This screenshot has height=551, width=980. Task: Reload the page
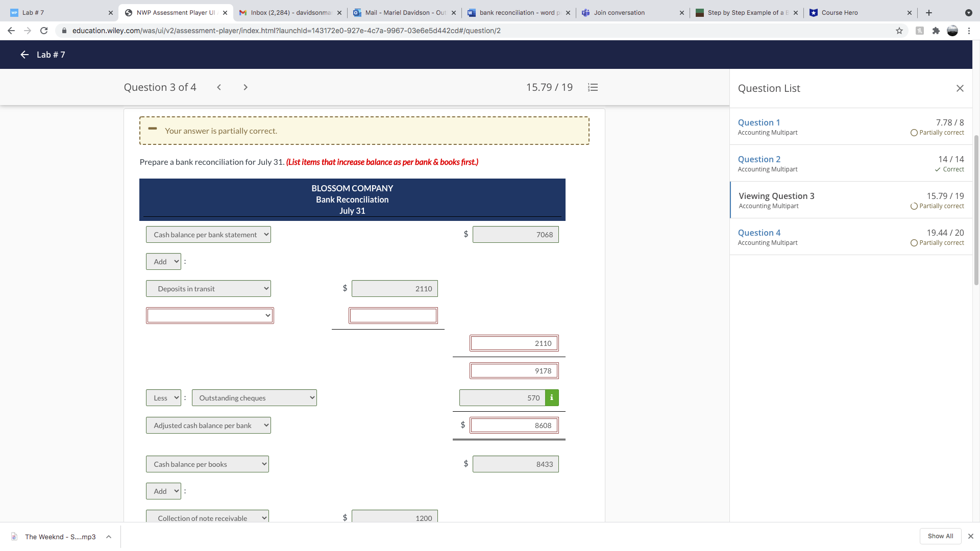tap(44, 31)
